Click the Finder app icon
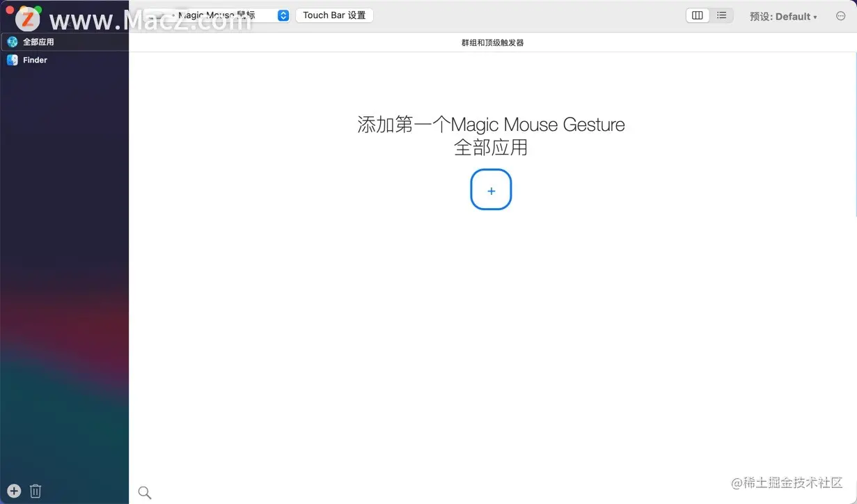 [13, 60]
